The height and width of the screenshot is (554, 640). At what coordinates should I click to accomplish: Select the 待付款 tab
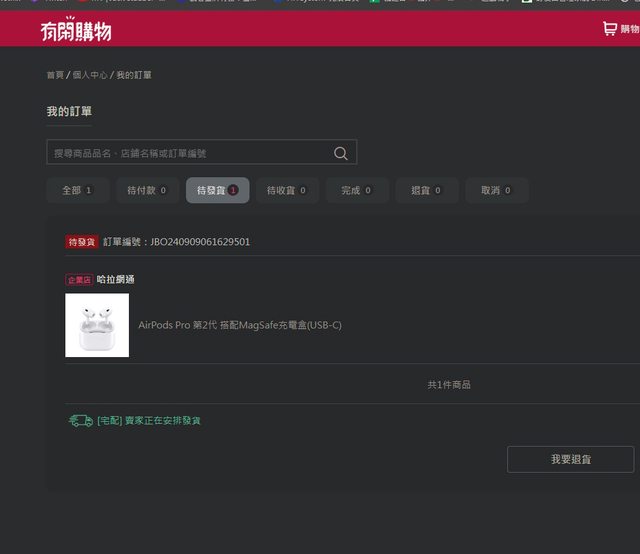click(x=146, y=190)
